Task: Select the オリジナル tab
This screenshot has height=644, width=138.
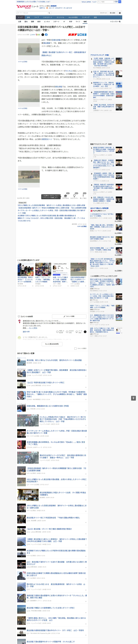Action: coord(60,17)
